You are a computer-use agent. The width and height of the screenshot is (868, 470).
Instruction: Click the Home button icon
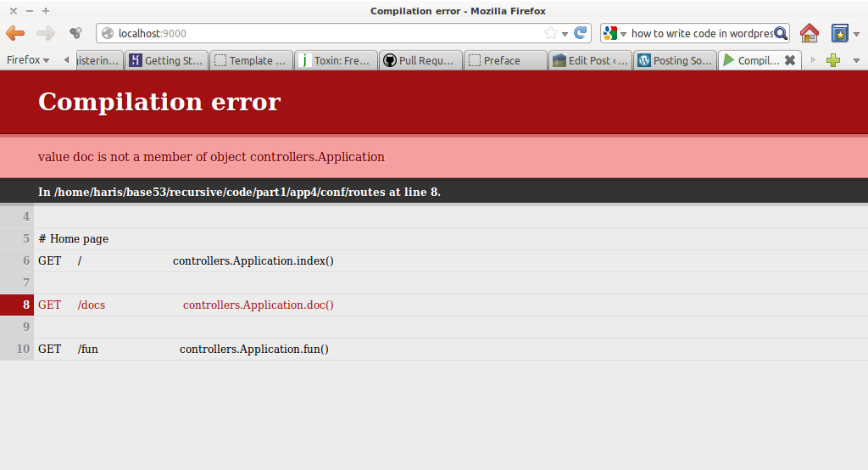810,33
